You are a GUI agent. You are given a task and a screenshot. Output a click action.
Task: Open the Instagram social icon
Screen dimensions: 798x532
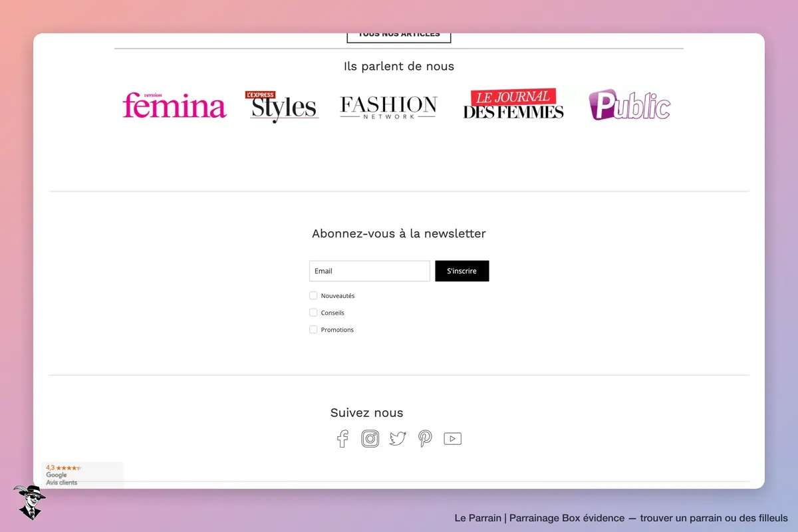tap(370, 439)
